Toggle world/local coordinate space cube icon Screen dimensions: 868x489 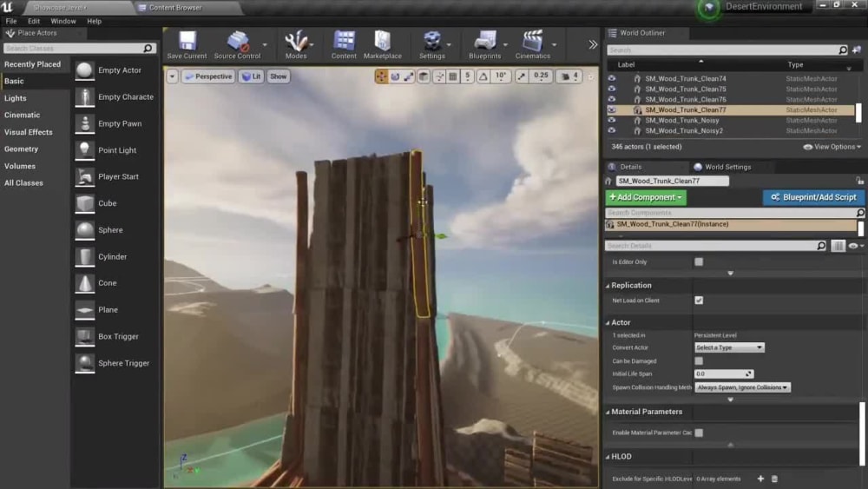tap(424, 76)
